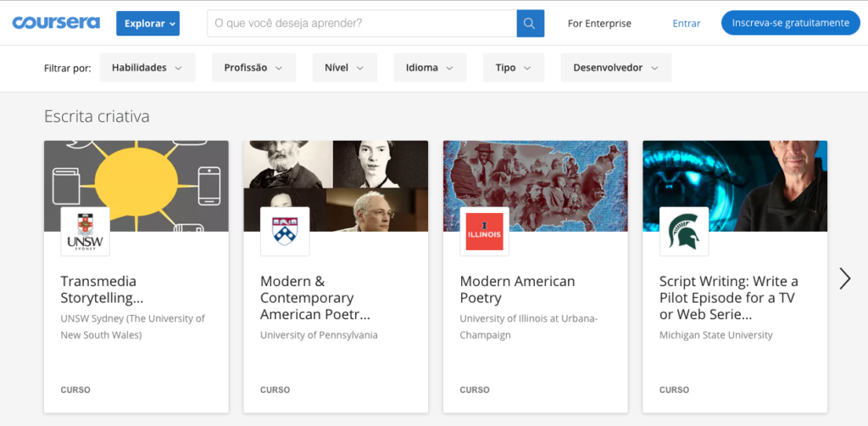Expand the Profissão filter
This screenshot has height=426, width=868.
tap(253, 68)
